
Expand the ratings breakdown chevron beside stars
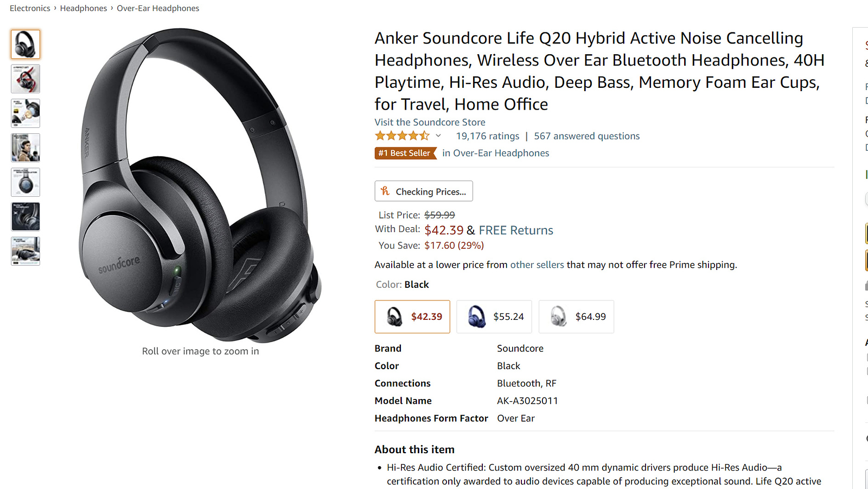[438, 136]
